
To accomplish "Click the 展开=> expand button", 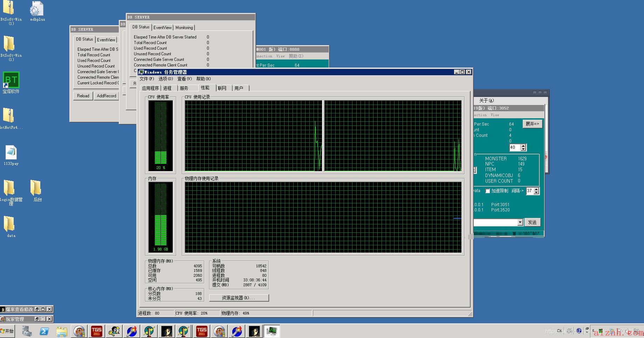I will click(533, 124).
